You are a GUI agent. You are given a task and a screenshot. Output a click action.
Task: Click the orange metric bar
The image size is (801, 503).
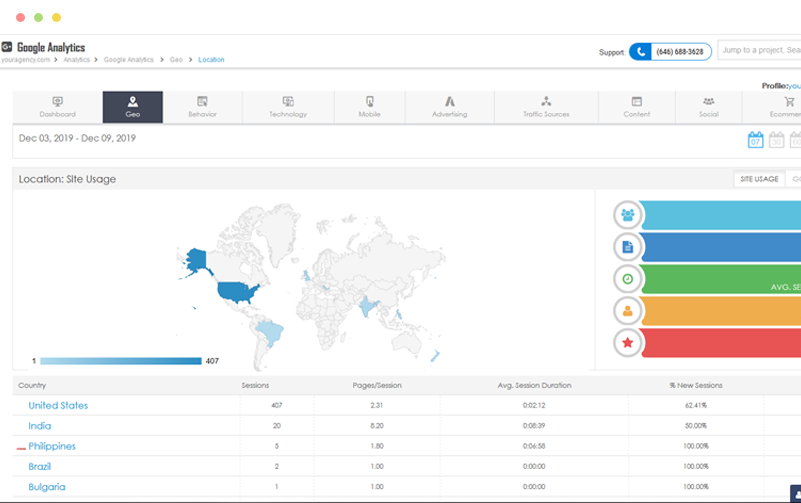point(720,310)
